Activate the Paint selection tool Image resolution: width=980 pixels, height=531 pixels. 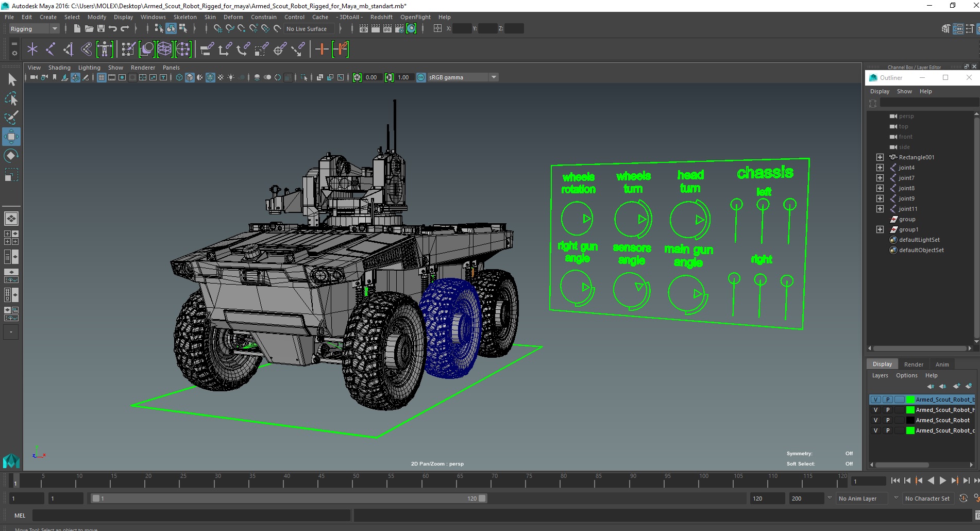tap(11, 118)
